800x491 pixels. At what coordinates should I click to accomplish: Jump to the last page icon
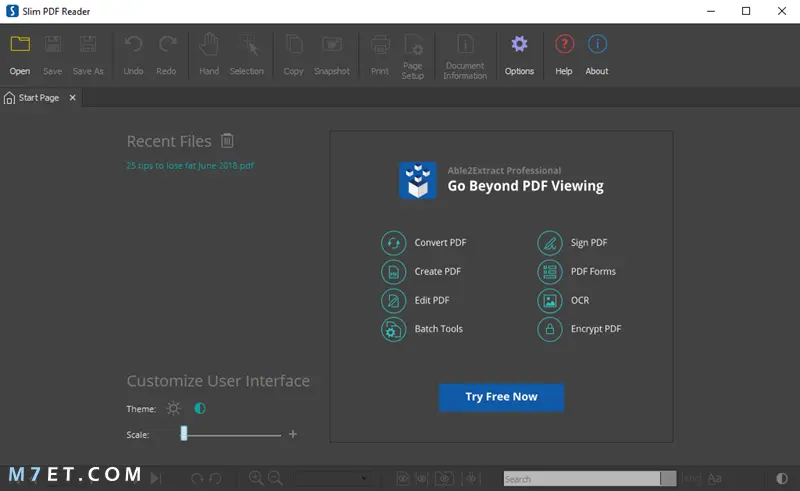tap(156, 478)
